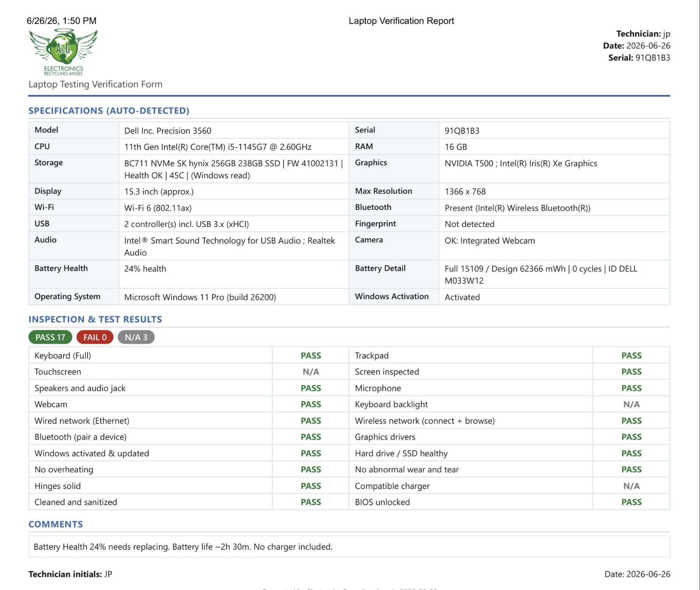The height and width of the screenshot is (590, 700).
Task: Click PASS result for Keyboard (Full)
Action: point(311,356)
